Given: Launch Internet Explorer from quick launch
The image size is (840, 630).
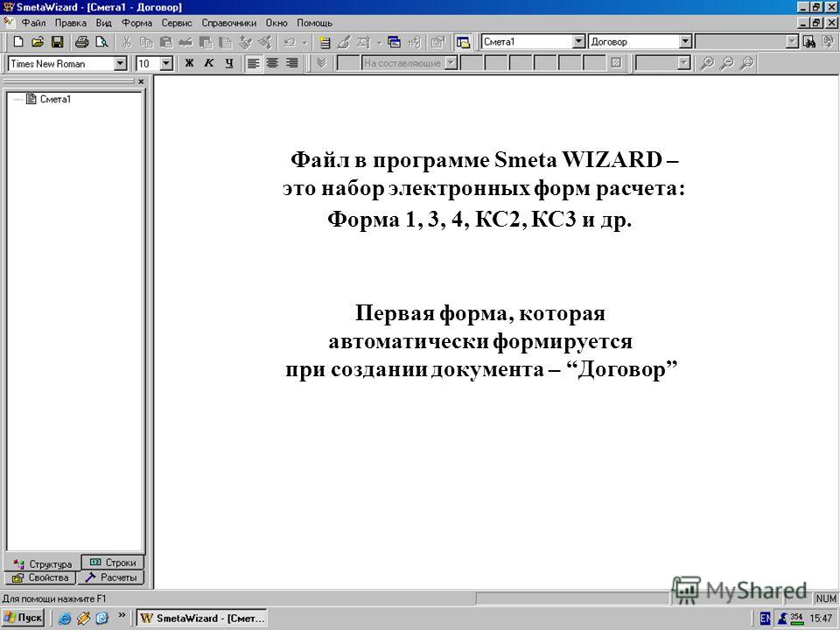Looking at the screenshot, I should 64,619.
